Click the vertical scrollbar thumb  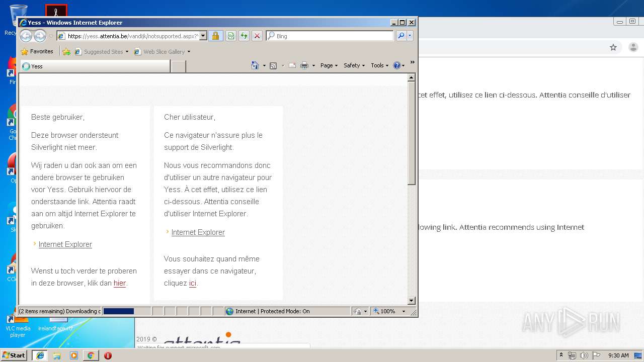[x=412, y=133]
